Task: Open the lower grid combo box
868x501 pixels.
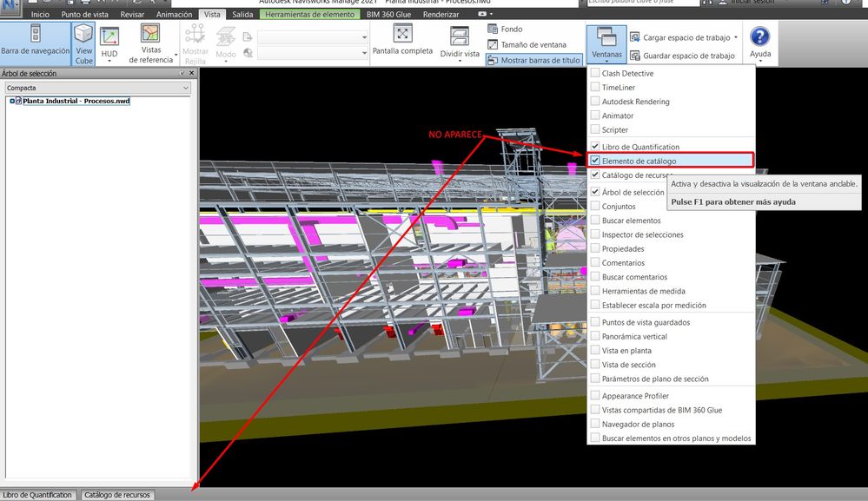Action: point(313,53)
